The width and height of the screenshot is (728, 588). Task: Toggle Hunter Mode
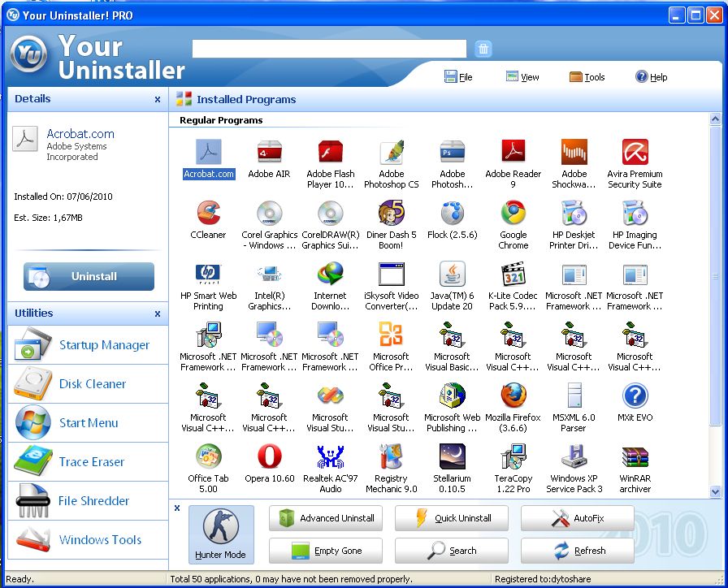coord(221,534)
